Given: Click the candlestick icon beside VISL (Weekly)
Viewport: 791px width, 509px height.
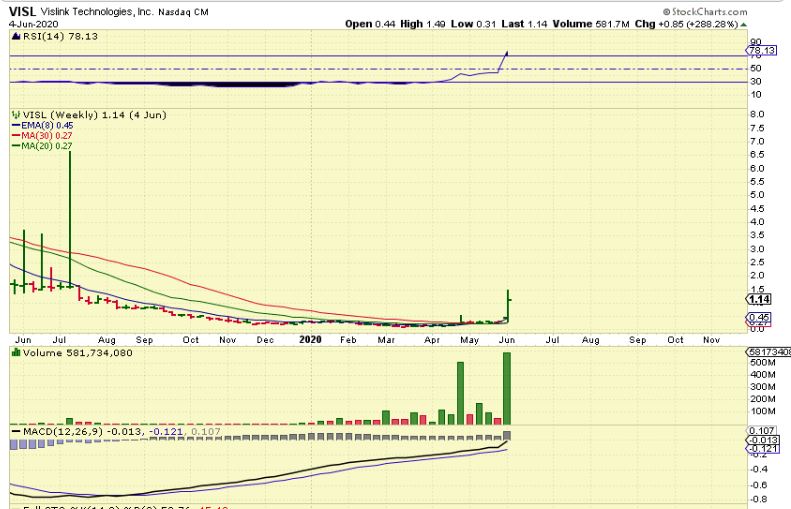Looking at the screenshot, I should (x=13, y=115).
